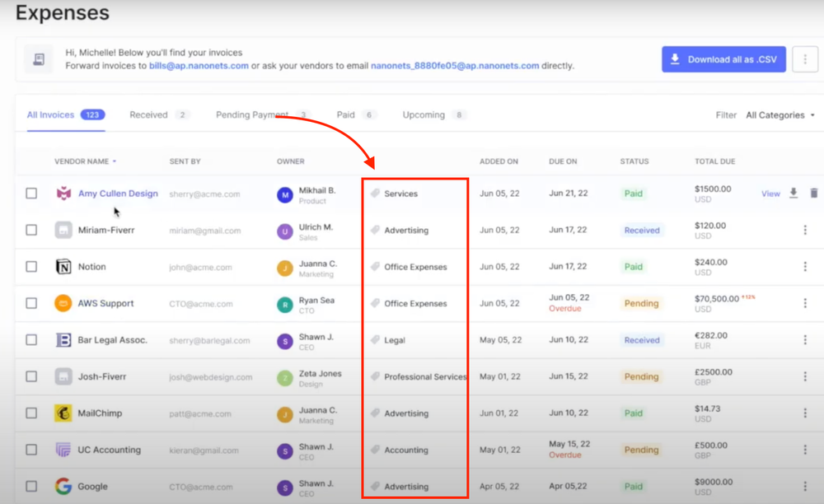Open the three-dot menu for the Google row
This screenshot has width=824, height=504.
805,487
